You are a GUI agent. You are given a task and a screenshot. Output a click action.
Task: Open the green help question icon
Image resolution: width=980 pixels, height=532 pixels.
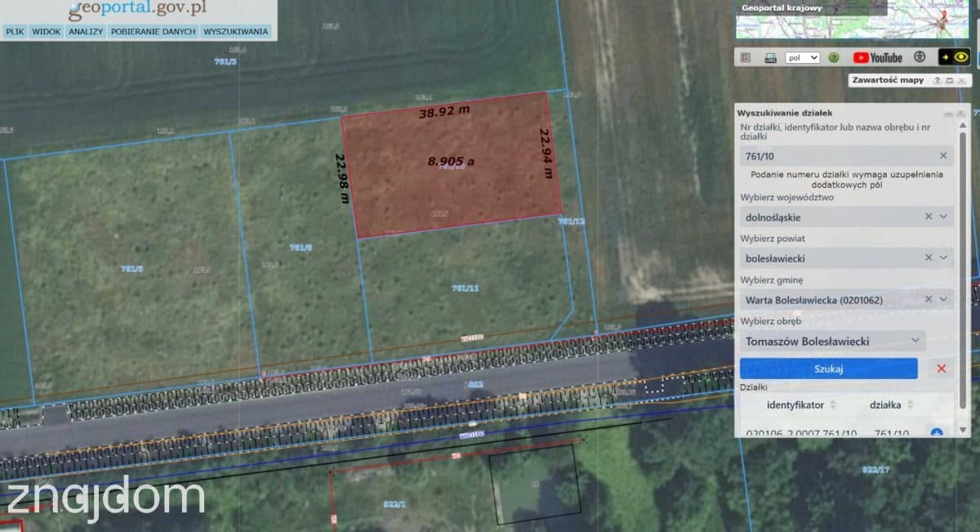834,58
